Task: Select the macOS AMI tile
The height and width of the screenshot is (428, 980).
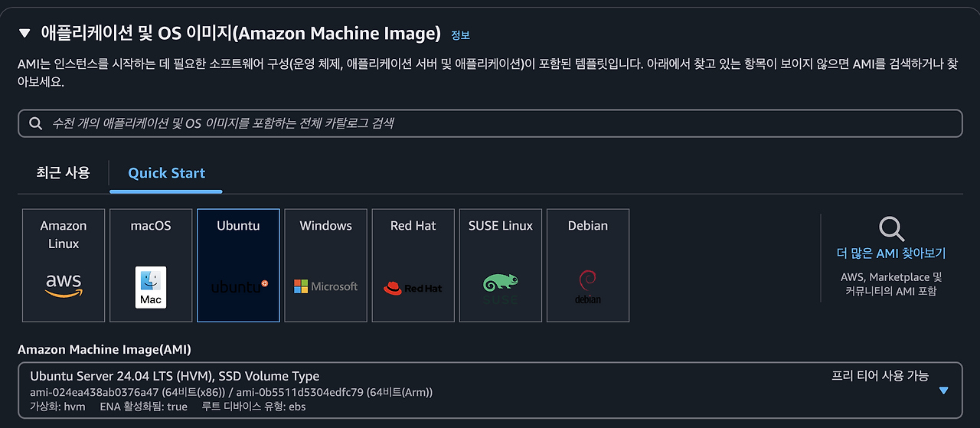Action: coord(151,265)
